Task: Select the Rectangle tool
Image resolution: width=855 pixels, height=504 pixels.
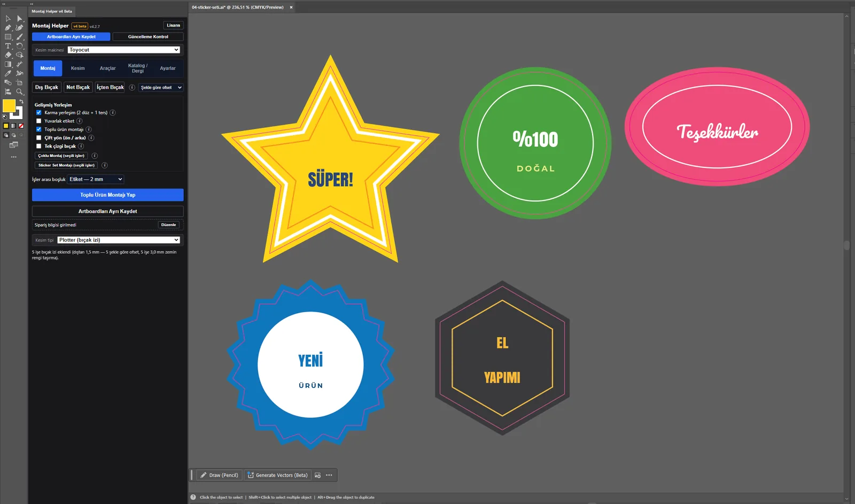Action: click(8, 37)
